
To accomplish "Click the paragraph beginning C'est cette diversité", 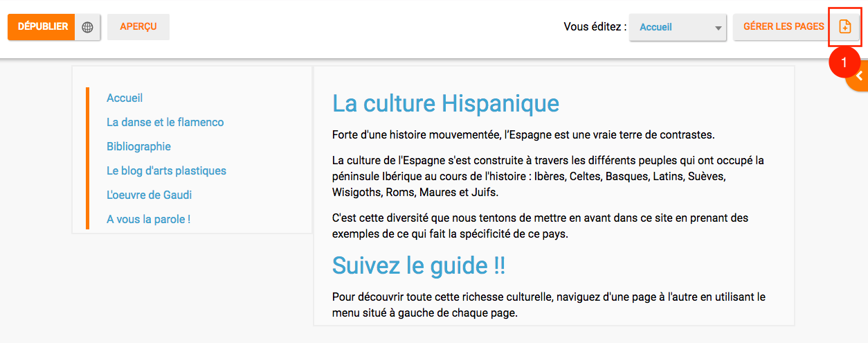I will click(540, 226).
